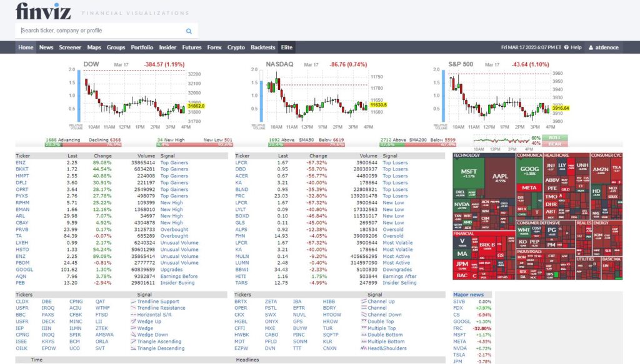Open the Crypto section

(236, 47)
